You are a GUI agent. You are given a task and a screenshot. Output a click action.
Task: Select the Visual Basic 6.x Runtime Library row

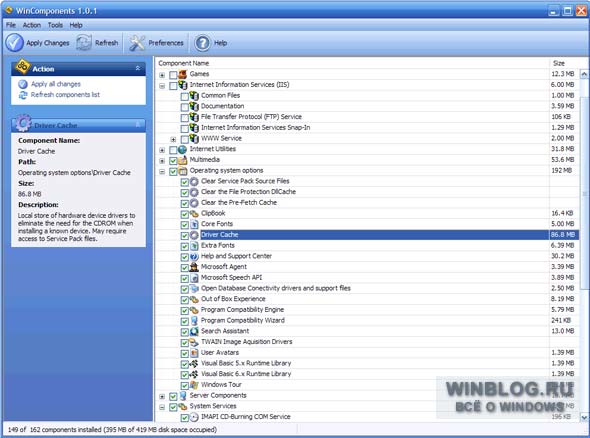pyautogui.click(x=367, y=374)
